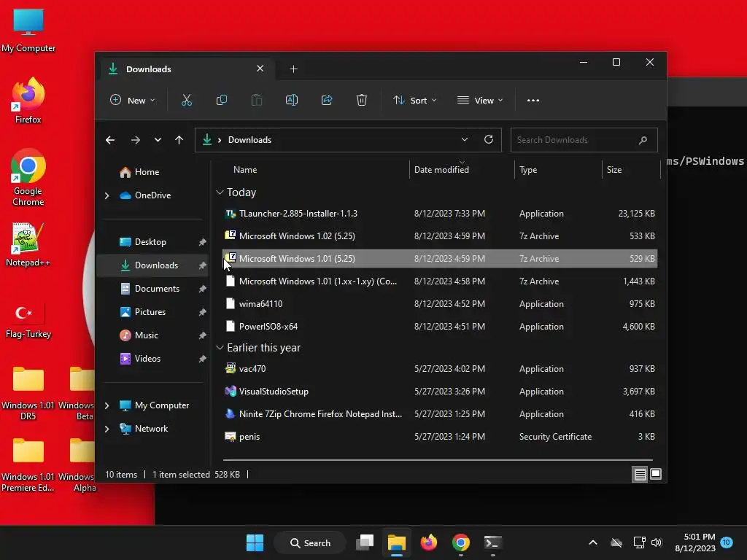Open the terminal from the taskbar
Viewport: 747px width, 560px height.
pos(492,542)
